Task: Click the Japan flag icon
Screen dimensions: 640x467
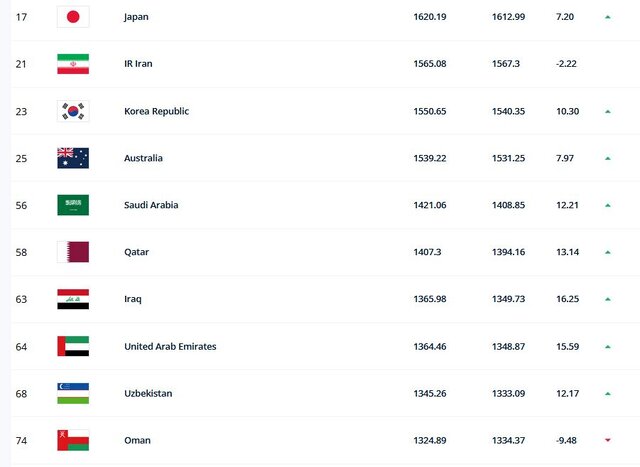Action: tap(73, 17)
